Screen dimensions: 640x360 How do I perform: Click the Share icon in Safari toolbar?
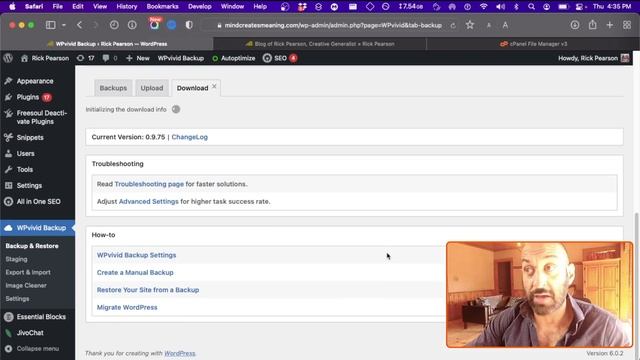pos(593,25)
